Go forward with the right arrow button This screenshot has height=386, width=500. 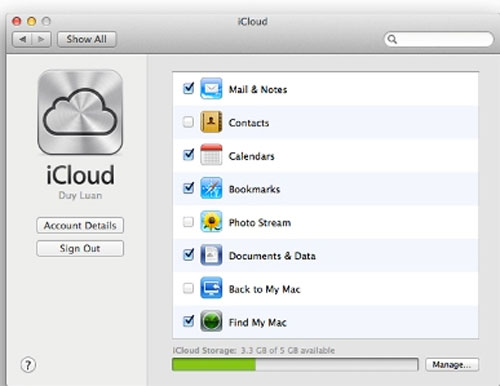click(x=41, y=39)
